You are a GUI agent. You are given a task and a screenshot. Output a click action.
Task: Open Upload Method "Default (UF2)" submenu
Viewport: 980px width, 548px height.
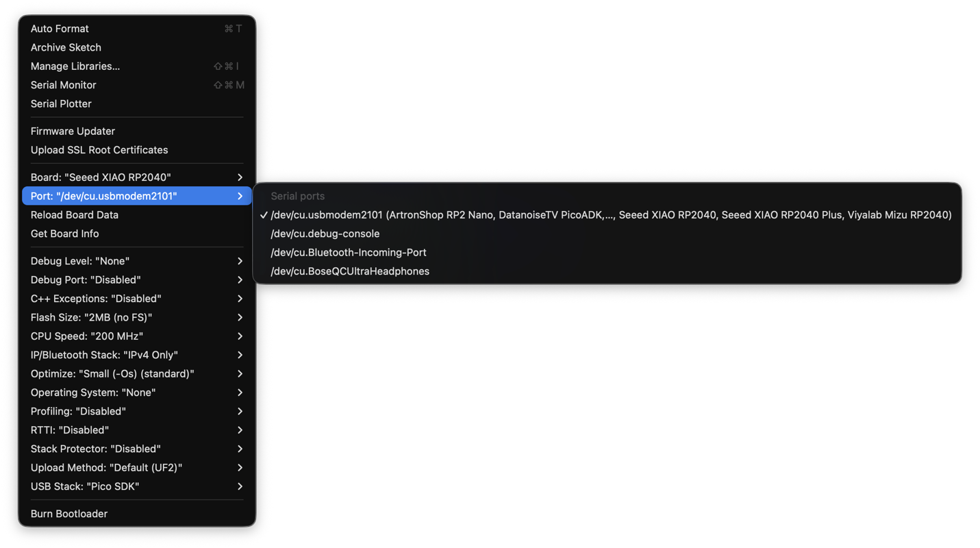click(x=137, y=468)
